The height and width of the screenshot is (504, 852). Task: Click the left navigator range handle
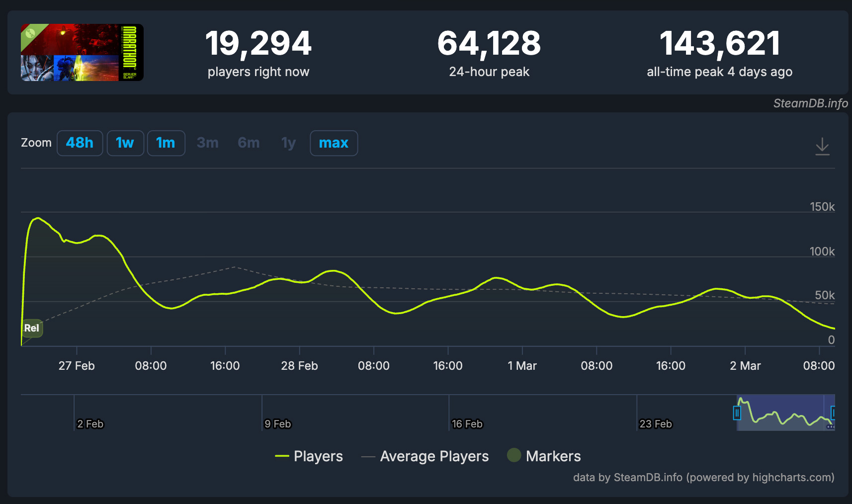pos(737,413)
